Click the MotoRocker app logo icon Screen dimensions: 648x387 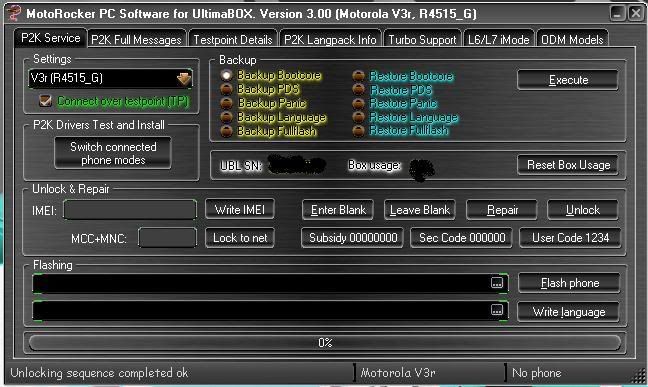(x=14, y=13)
